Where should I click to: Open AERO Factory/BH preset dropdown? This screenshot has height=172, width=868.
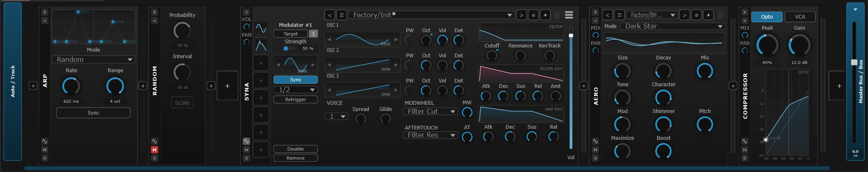(652, 15)
